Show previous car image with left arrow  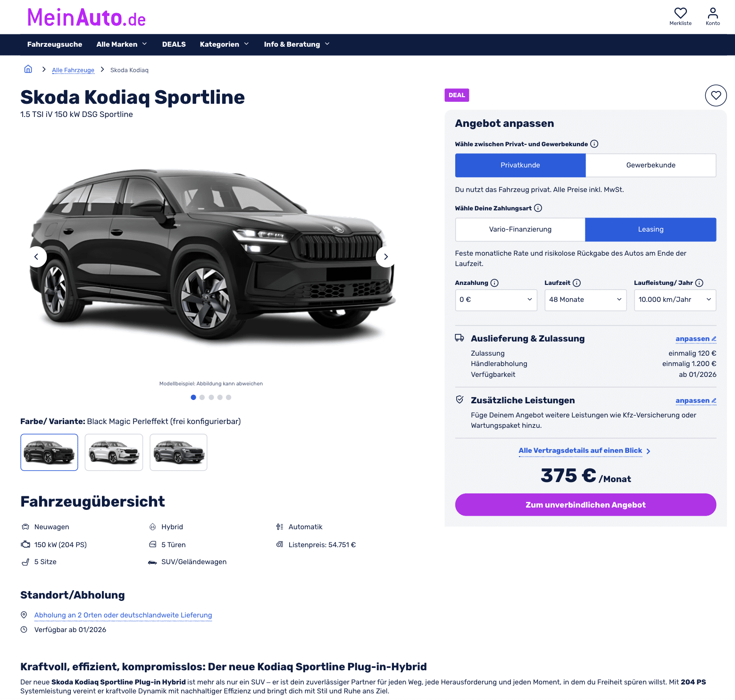(36, 257)
